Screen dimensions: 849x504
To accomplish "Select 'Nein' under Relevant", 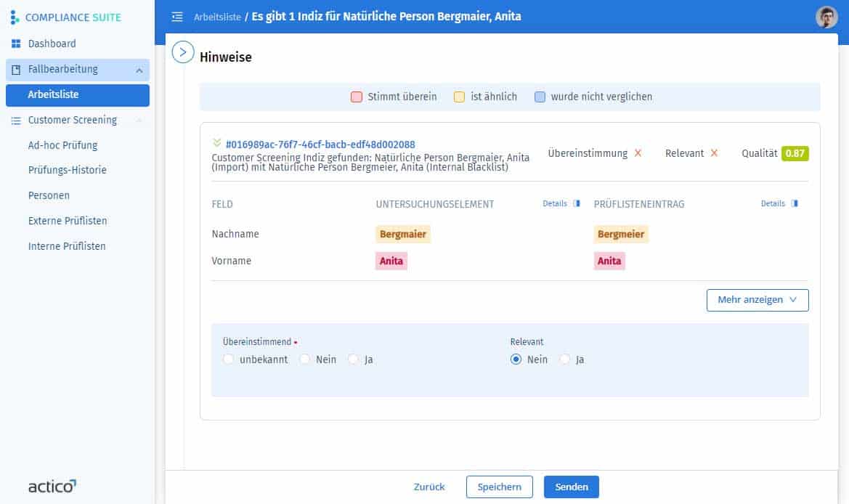I will [516, 359].
